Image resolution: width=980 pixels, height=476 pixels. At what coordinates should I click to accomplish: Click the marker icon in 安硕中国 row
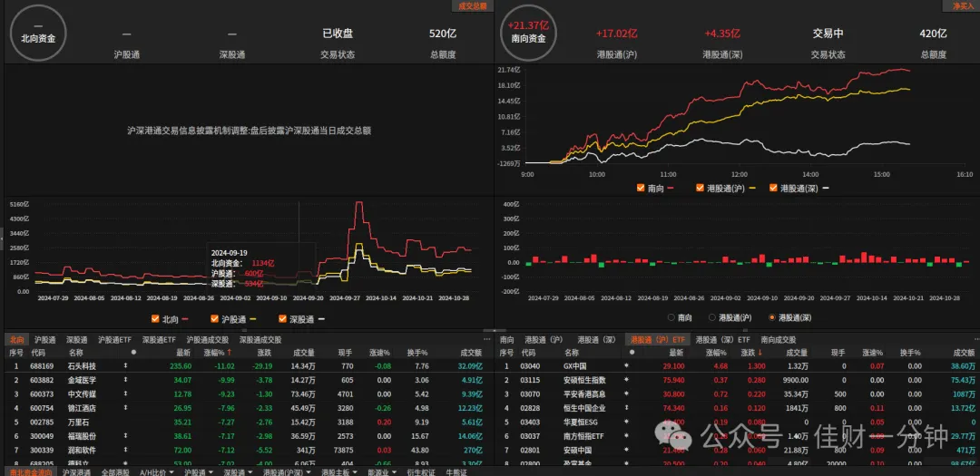tap(627, 450)
